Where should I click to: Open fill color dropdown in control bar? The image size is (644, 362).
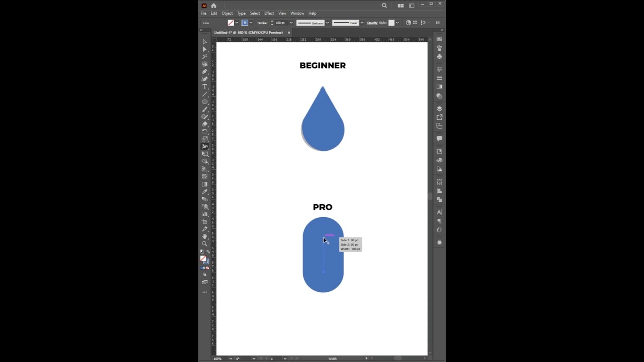click(237, 23)
